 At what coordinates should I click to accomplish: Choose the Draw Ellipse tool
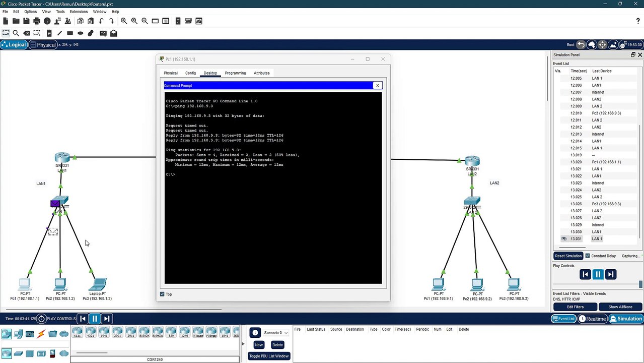coord(80,33)
